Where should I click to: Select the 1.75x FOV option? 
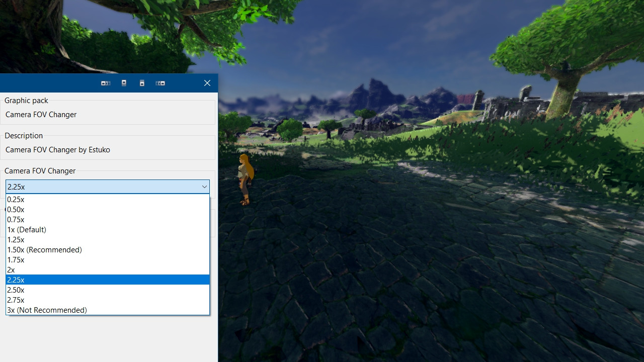(16, 259)
